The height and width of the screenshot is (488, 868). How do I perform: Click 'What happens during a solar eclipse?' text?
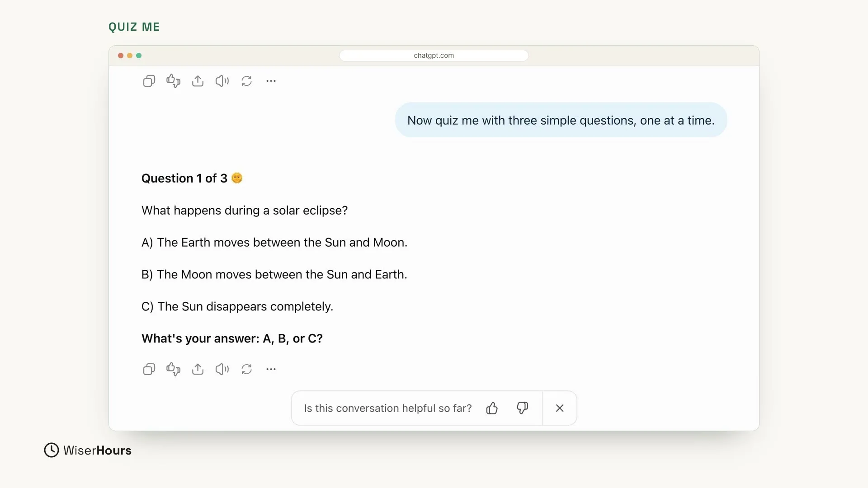pos(245,210)
